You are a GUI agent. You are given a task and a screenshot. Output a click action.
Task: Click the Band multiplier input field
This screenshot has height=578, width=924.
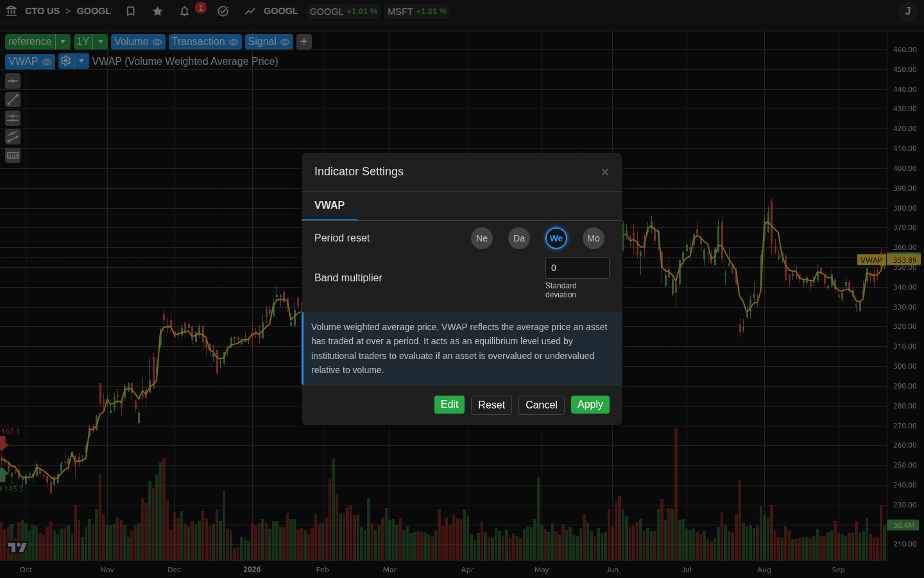click(x=577, y=268)
